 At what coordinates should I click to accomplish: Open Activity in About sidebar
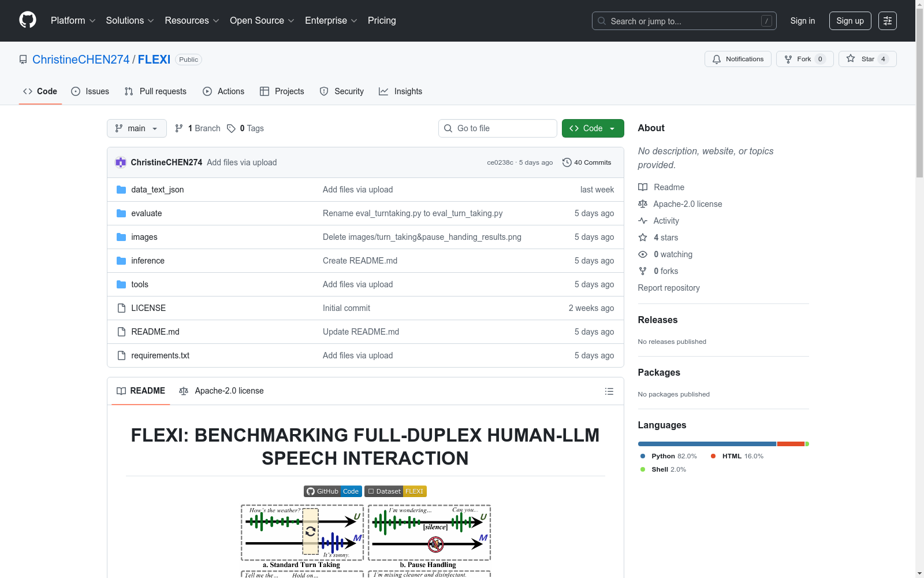pyautogui.click(x=658, y=221)
